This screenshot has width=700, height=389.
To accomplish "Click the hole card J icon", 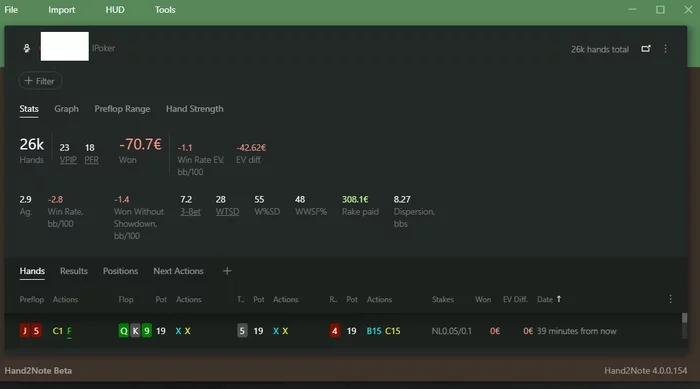I will click(25, 331).
